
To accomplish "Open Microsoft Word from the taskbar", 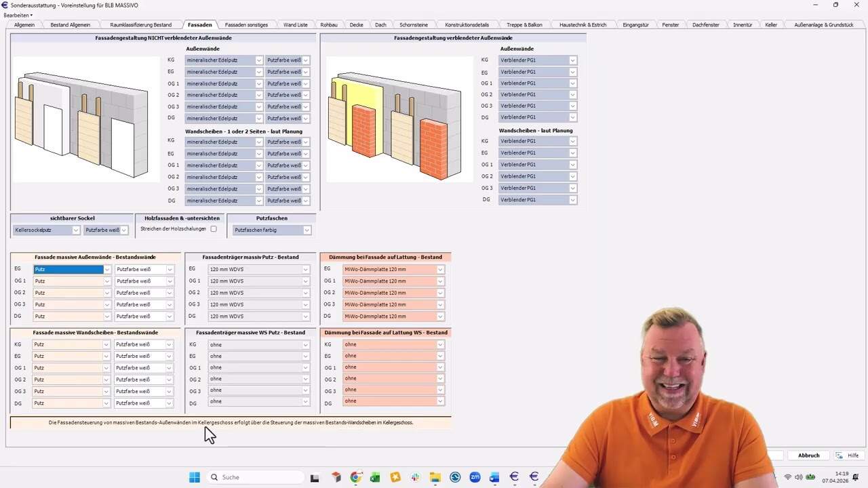I will click(494, 477).
